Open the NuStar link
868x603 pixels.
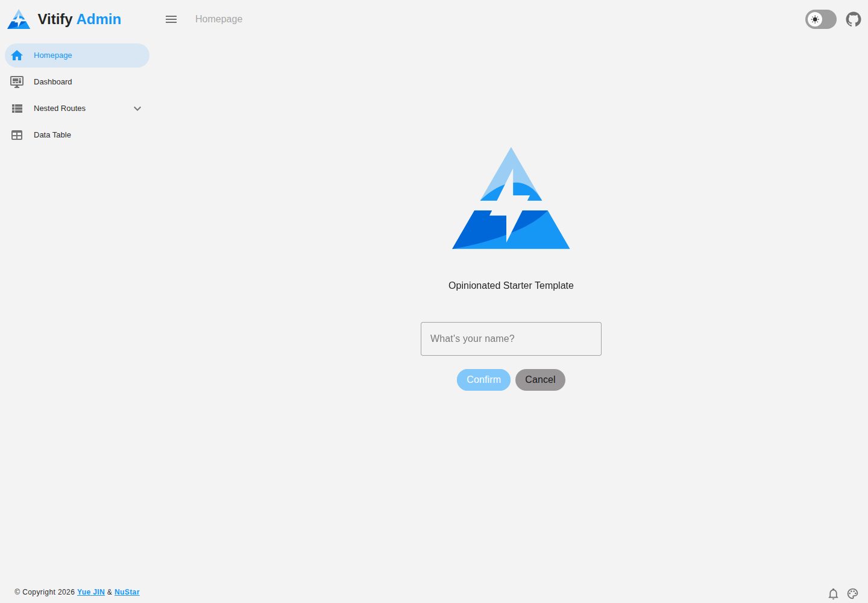pyautogui.click(x=127, y=592)
